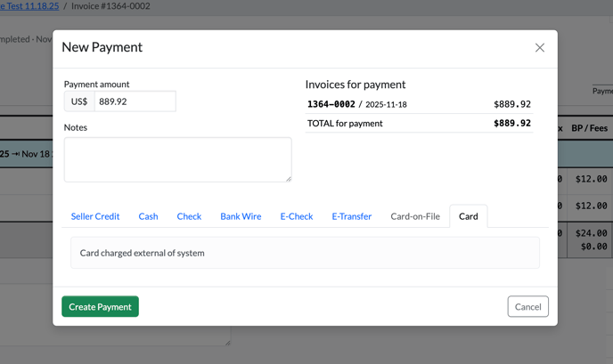Select the Cash payment tab
The height and width of the screenshot is (364, 613).
148,216
